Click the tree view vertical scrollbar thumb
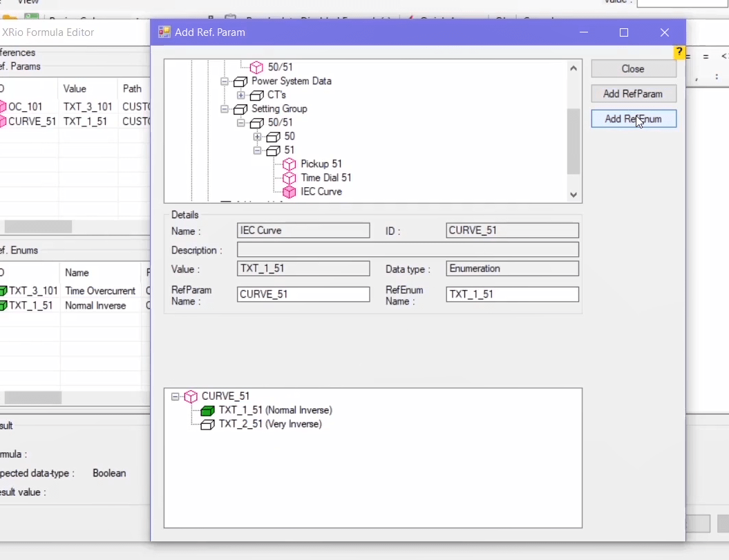Image resolution: width=729 pixels, height=560 pixels. coord(574,142)
